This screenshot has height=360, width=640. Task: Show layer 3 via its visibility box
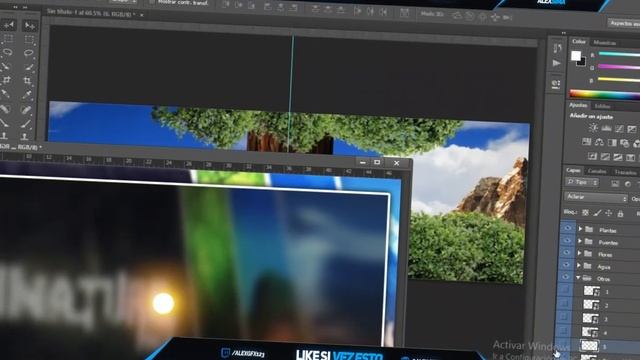click(x=563, y=317)
